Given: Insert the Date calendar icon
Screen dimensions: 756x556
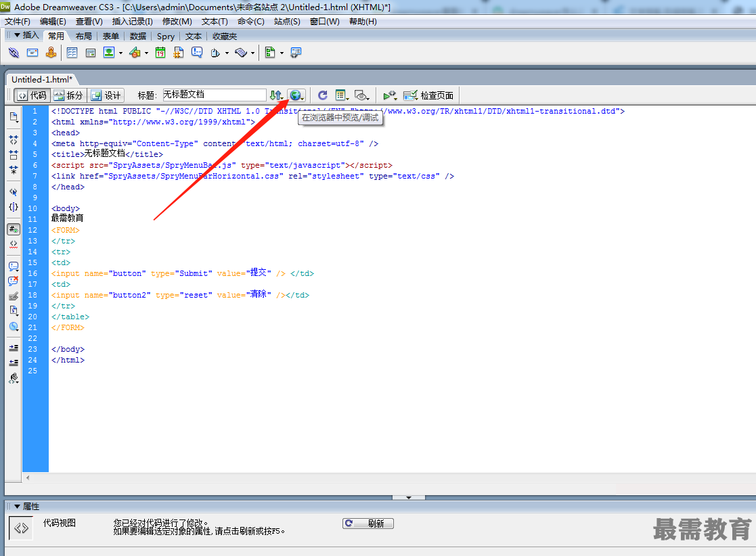Looking at the screenshot, I should [160, 53].
